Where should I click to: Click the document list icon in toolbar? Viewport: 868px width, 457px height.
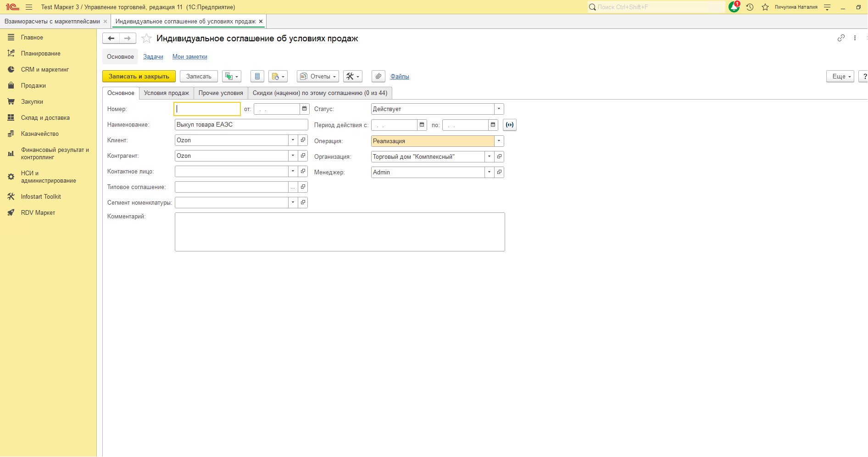257,76
